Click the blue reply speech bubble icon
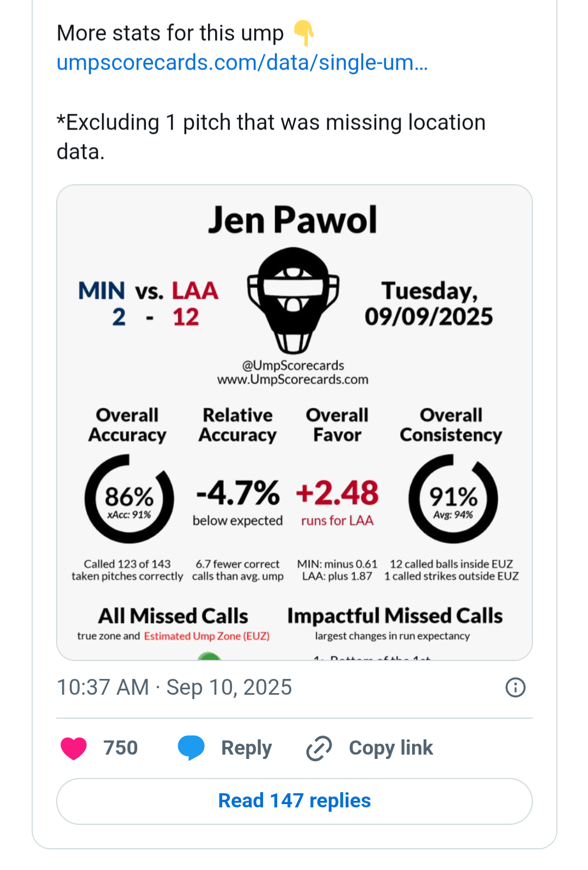The height and width of the screenshot is (870, 588). click(191, 748)
